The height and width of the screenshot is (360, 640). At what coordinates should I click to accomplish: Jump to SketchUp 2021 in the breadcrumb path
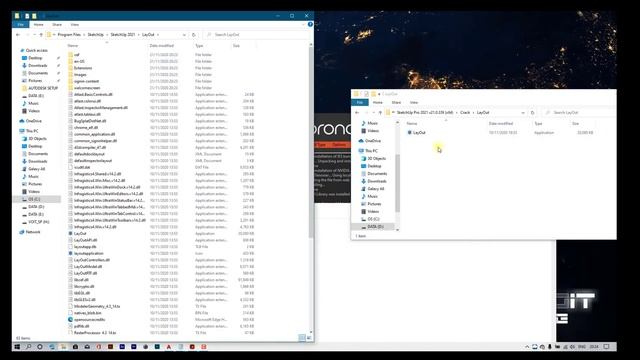click(123, 35)
